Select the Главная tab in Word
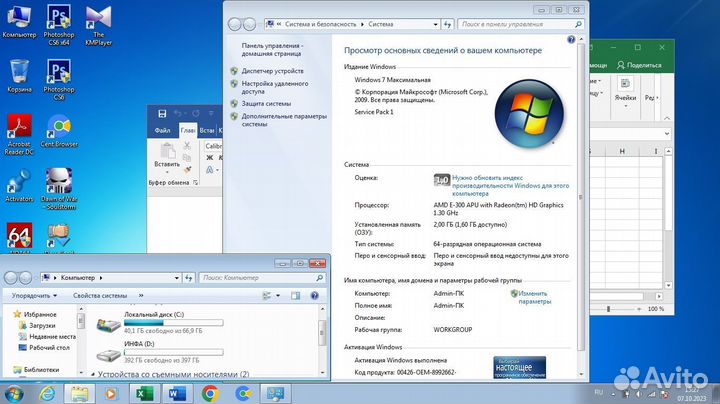Screen dimensions: 720x404 (x=187, y=130)
